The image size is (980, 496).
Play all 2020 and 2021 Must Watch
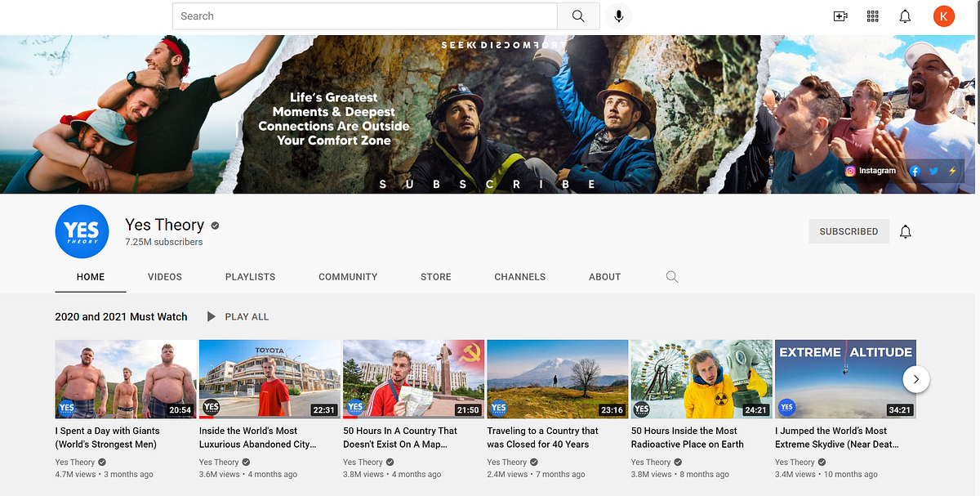[x=238, y=317]
